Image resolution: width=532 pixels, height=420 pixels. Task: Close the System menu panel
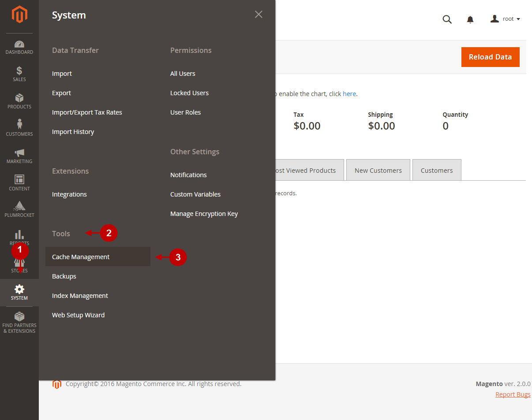pos(259,15)
